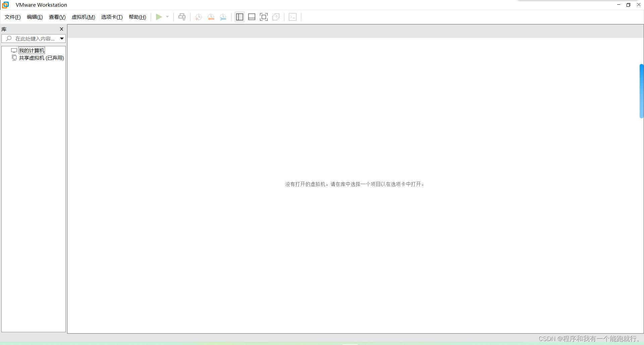
Task: Power on the virtual machine green play button
Action: pos(159,17)
